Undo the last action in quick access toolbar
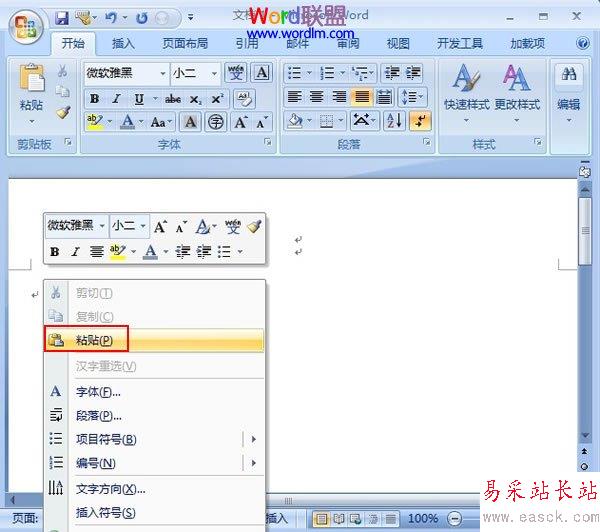Viewport: 600px width, 532px height. coord(111,17)
